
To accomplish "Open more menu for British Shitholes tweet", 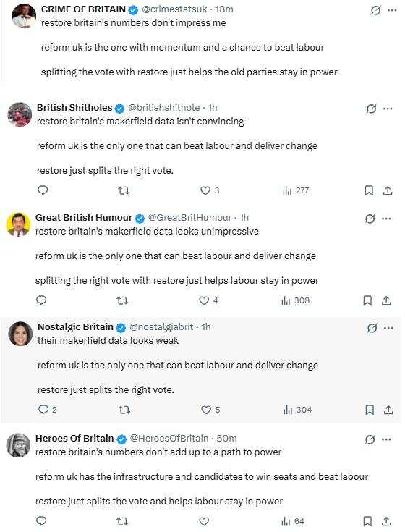I will coord(388,109).
